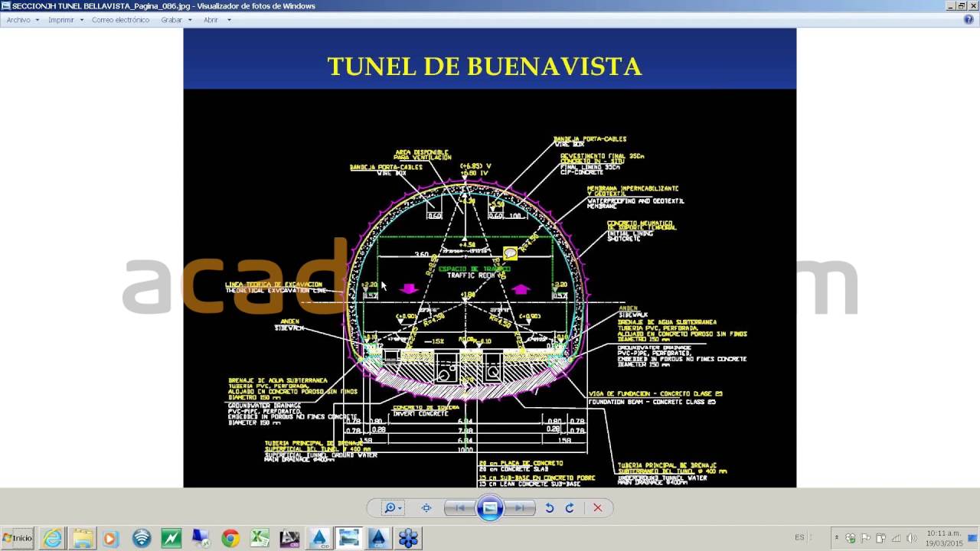Open the Correo electrónico option
The image size is (980, 551).
click(x=120, y=20)
